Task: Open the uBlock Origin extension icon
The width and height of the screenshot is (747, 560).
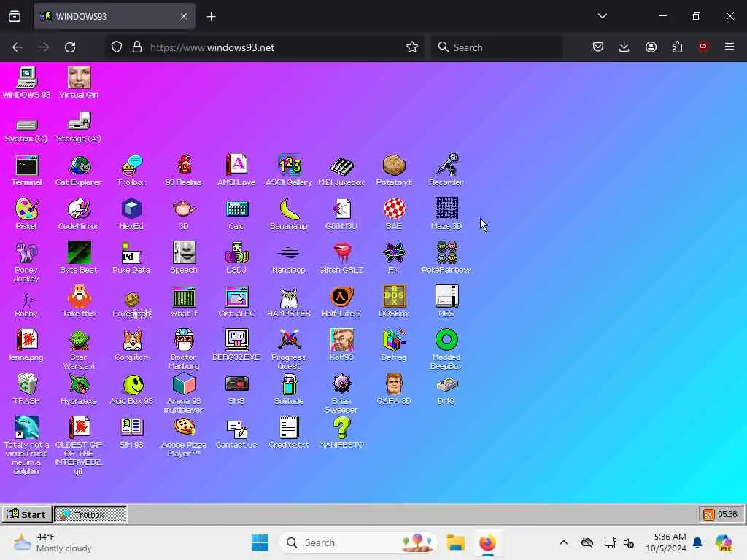Action: (703, 47)
